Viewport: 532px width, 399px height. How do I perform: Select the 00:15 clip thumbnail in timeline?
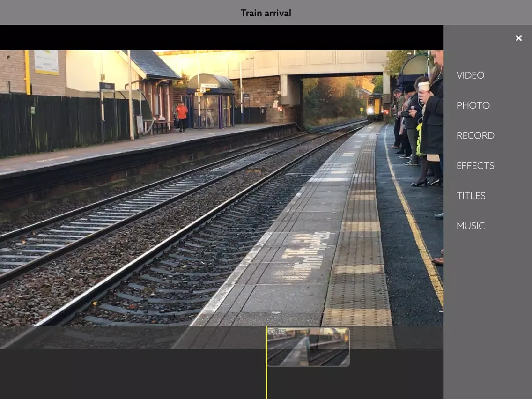pyautogui.click(x=308, y=347)
